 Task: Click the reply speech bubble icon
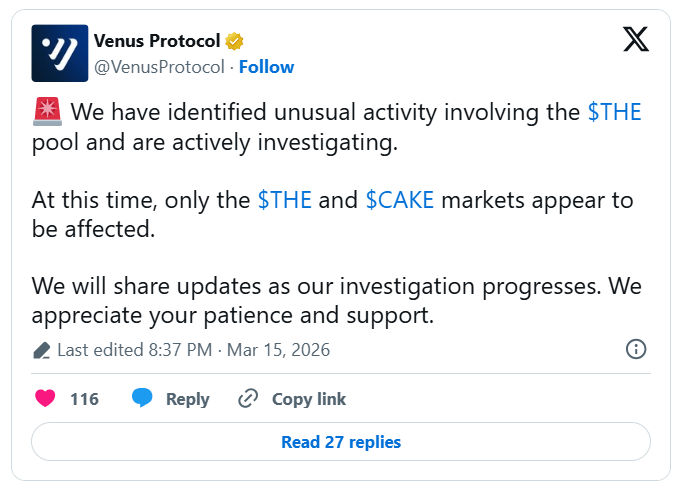tap(143, 399)
